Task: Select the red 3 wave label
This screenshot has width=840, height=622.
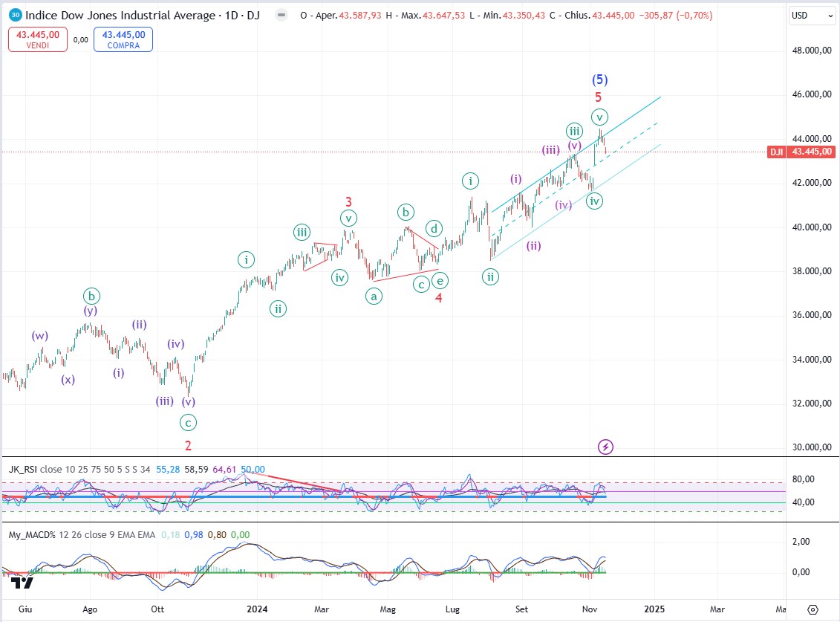Action: pyautogui.click(x=348, y=201)
